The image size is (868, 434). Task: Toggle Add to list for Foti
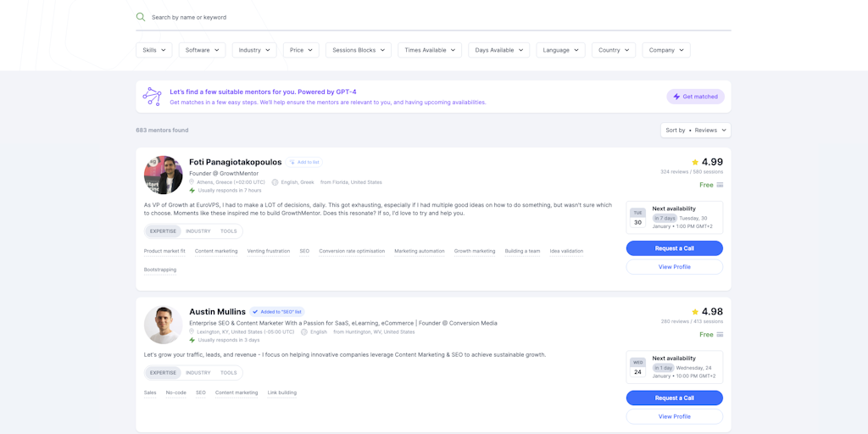[x=304, y=162]
